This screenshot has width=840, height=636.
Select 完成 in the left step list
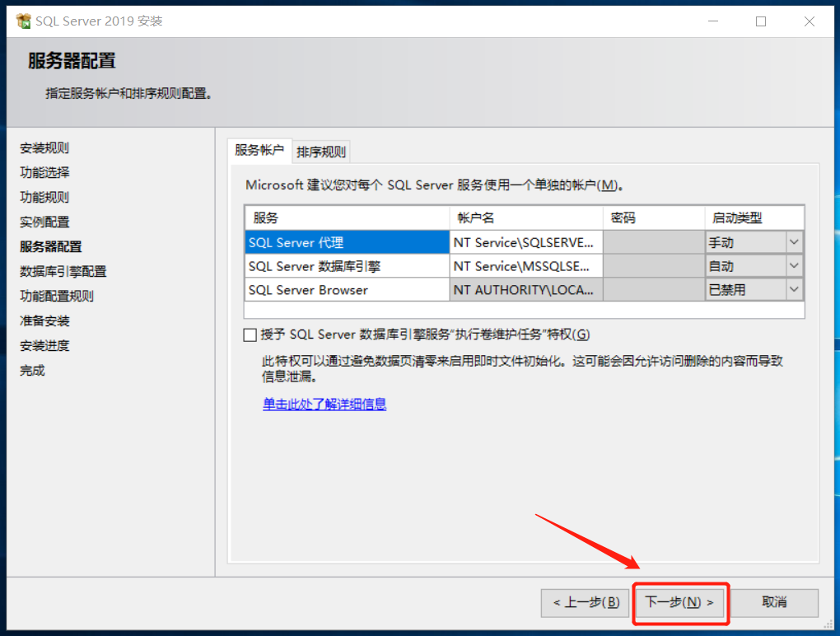click(x=31, y=370)
